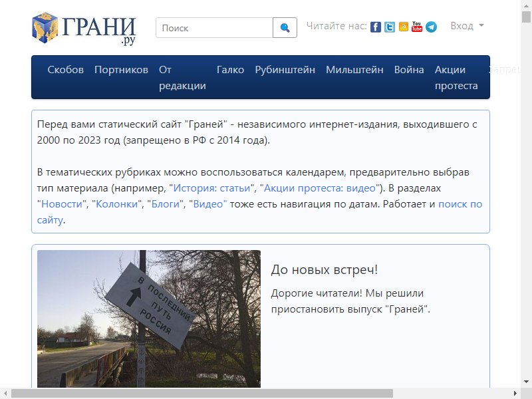Follow the История: статьи link
532x399 pixels.
(x=211, y=188)
